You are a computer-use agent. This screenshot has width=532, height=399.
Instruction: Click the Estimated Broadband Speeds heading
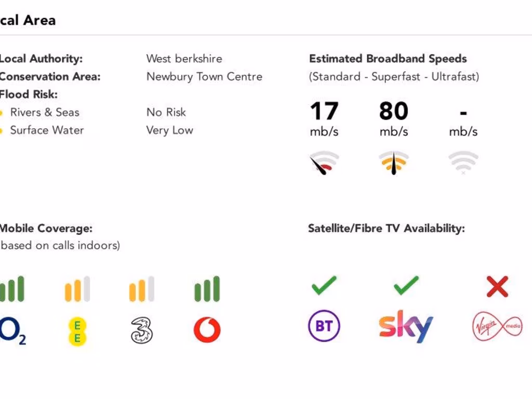(388, 59)
